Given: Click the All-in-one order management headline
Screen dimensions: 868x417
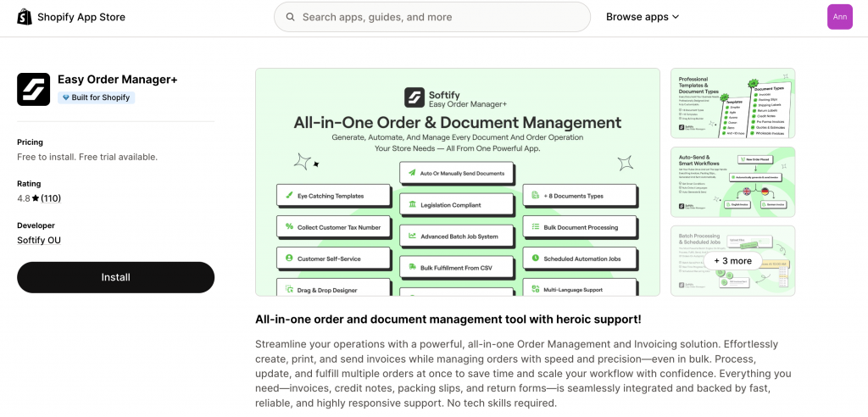Looking at the screenshot, I should [x=448, y=320].
